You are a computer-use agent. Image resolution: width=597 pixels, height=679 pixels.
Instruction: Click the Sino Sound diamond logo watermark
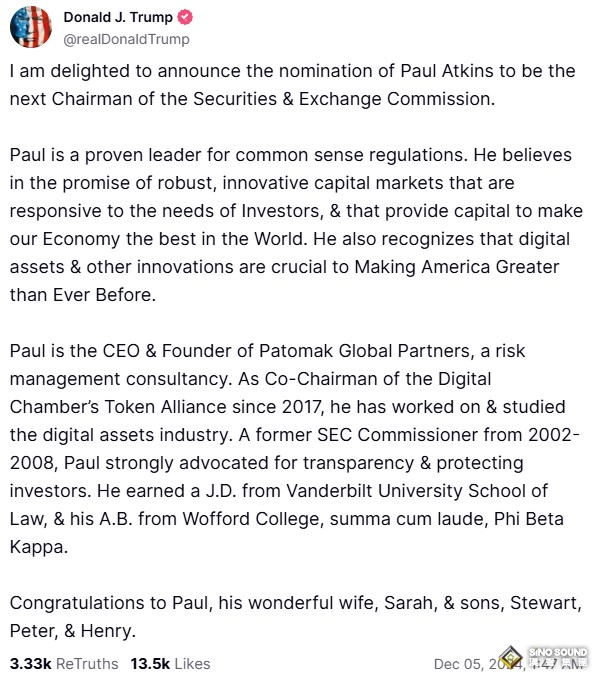tap(511, 657)
